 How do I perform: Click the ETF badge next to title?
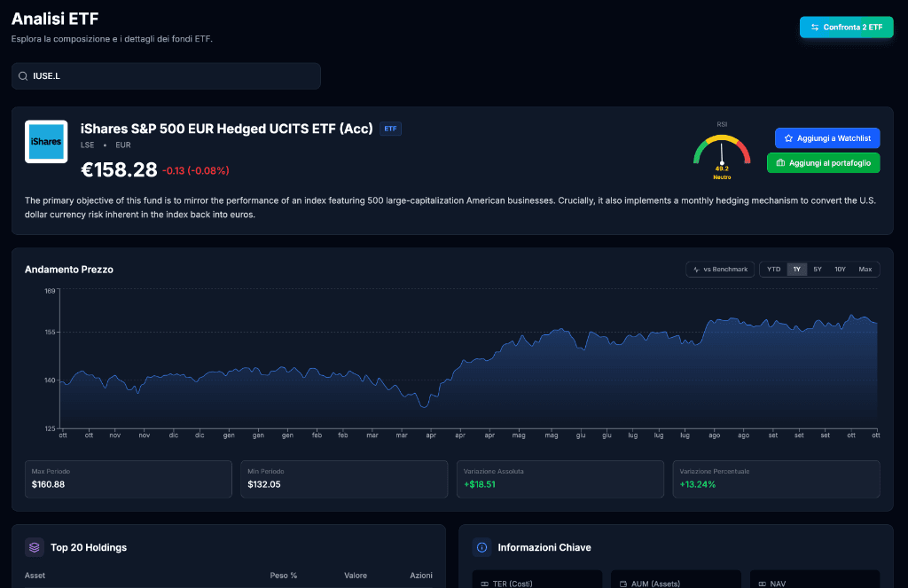click(x=390, y=129)
